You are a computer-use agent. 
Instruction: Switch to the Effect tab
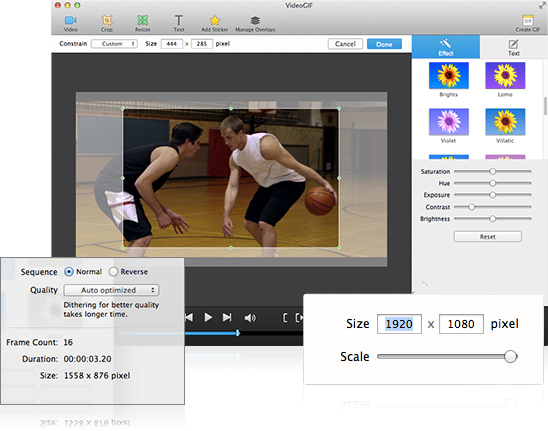pyautogui.click(x=446, y=47)
